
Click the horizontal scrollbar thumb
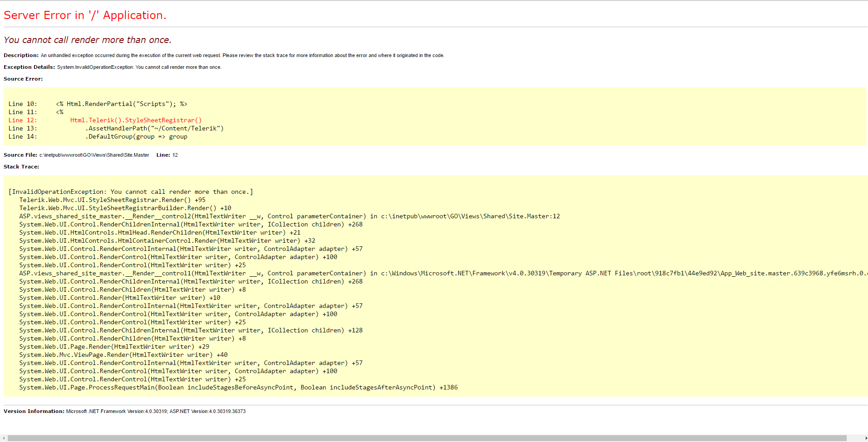click(x=426, y=438)
